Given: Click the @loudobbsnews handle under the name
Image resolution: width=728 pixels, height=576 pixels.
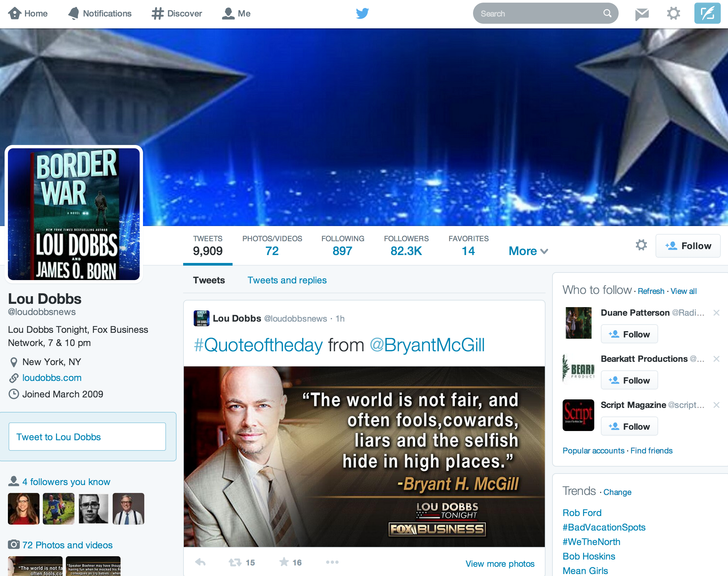Looking at the screenshot, I should 42,312.
